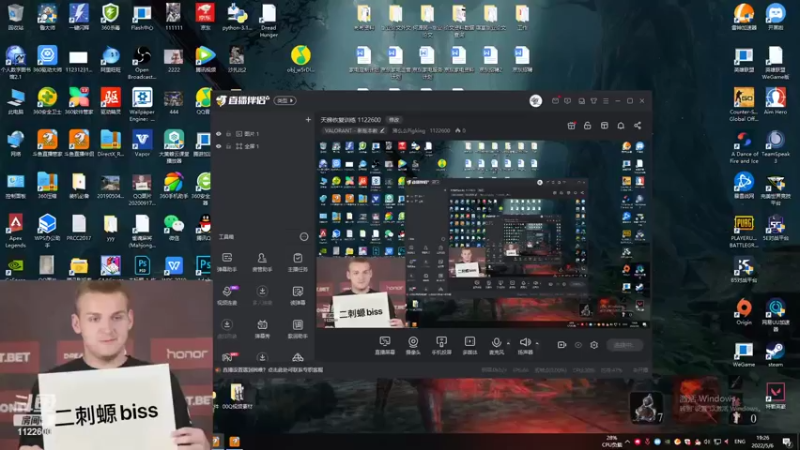Click the start streaming button
Screen dimensions: 800x450
tap(624, 345)
